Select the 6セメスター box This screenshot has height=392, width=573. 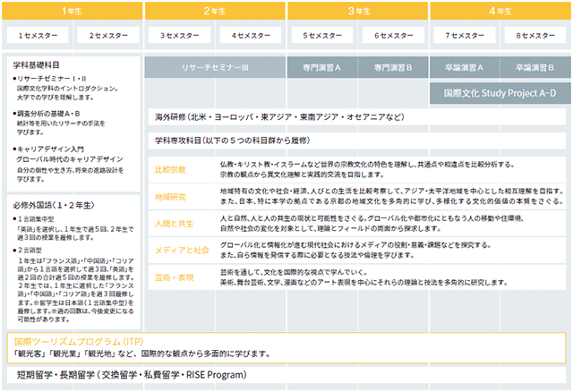tap(393, 36)
